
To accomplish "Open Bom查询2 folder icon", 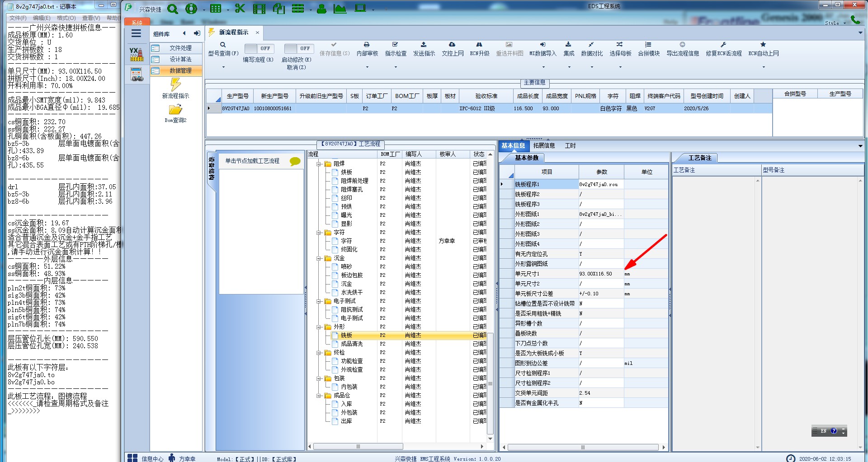I will [x=175, y=110].
